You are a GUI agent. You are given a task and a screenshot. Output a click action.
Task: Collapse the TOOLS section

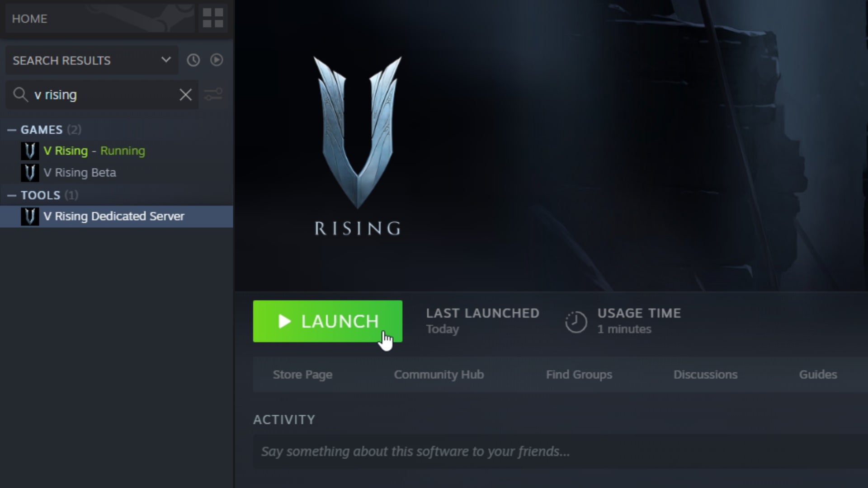pyautogui.click(x=12, y=195)
